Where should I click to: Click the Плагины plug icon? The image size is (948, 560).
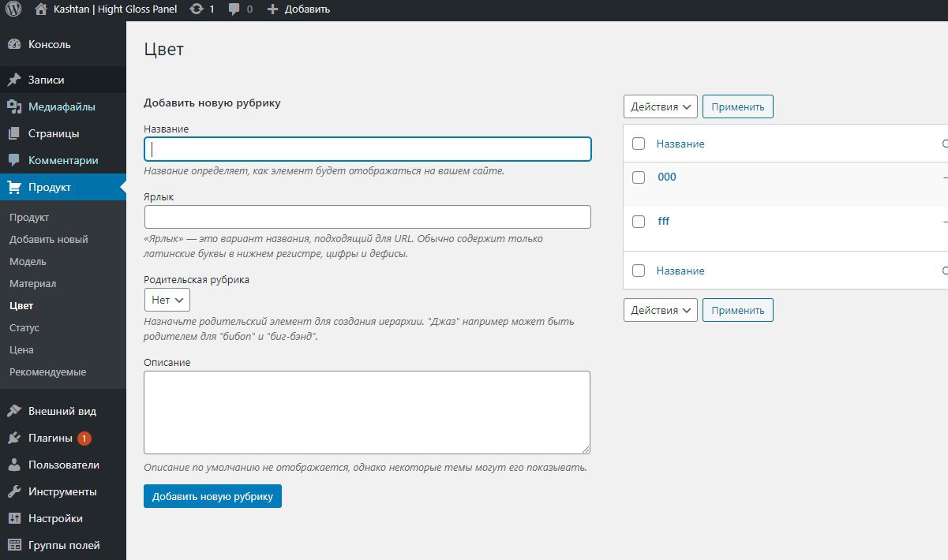point(14,439)
